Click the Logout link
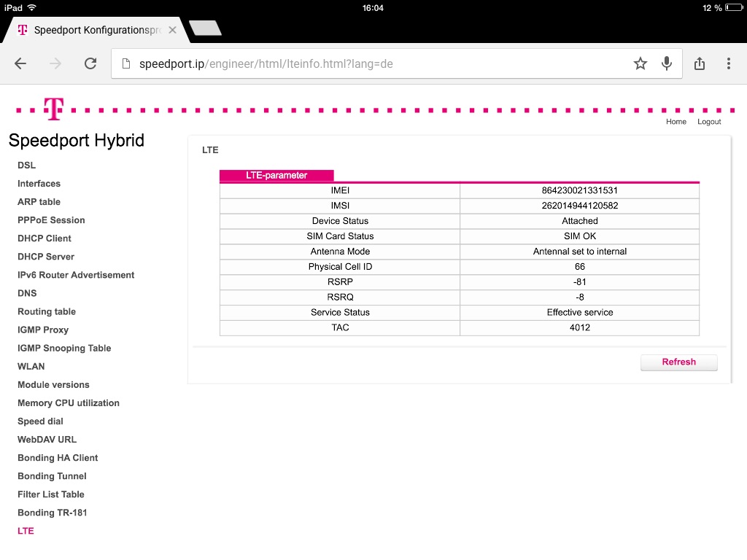Viewport: 747px width, 560px height. pyautogui.click(x=709, y=122)
